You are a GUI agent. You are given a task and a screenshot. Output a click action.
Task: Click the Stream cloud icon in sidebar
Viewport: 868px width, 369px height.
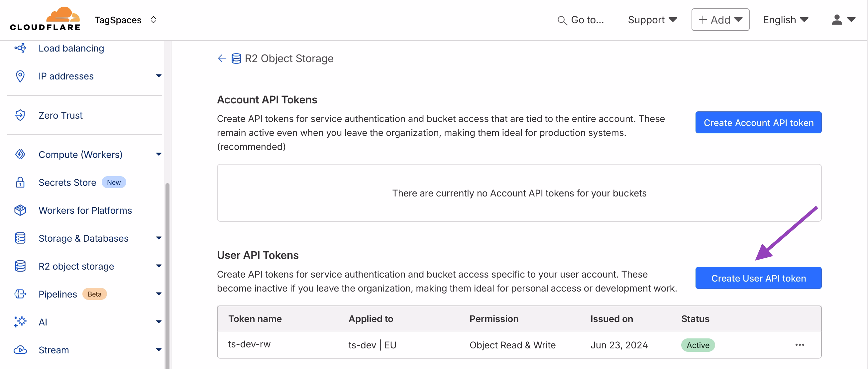point(20,350)
